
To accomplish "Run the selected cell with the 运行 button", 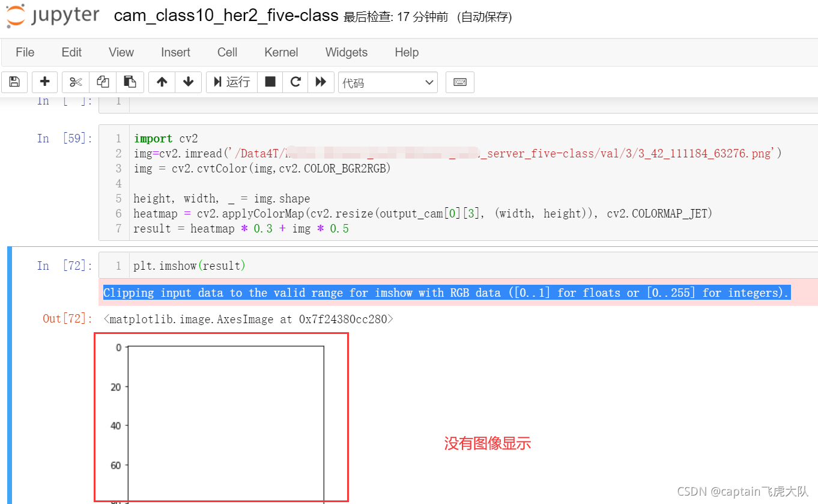I will pos(231,82).
